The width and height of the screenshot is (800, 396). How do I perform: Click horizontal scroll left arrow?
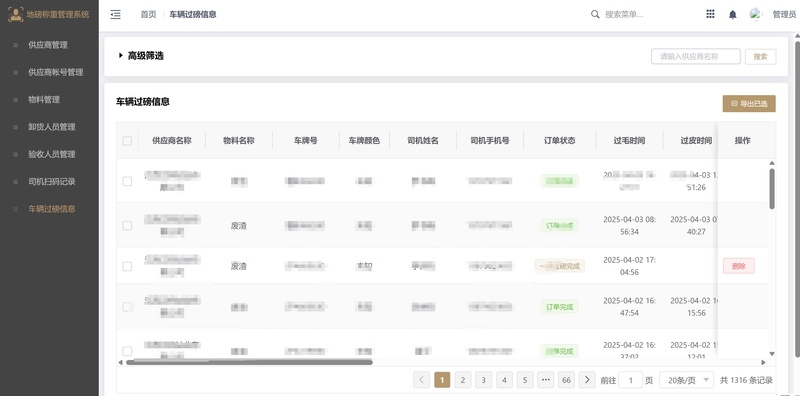click(x=120, y=362)
